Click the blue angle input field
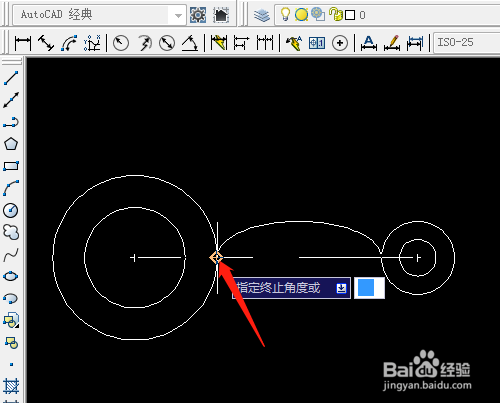500x403 pixels. 369,288
